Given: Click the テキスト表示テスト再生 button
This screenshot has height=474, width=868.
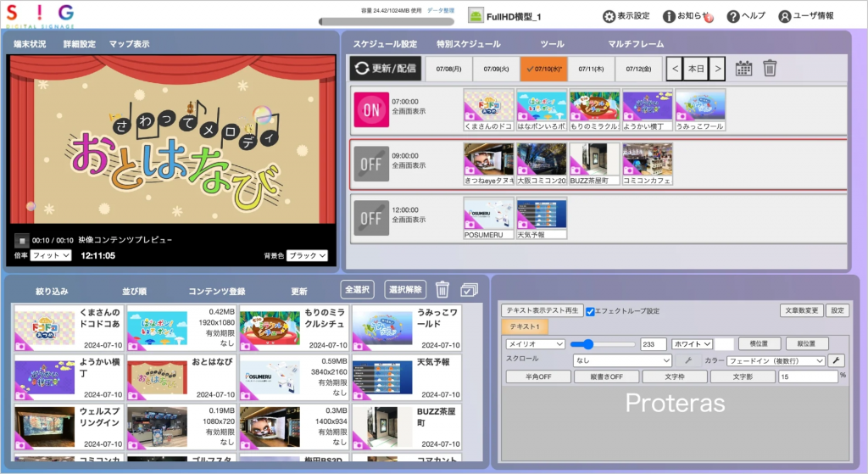Looking at the screenshot, I should click(x=542, y=310).
